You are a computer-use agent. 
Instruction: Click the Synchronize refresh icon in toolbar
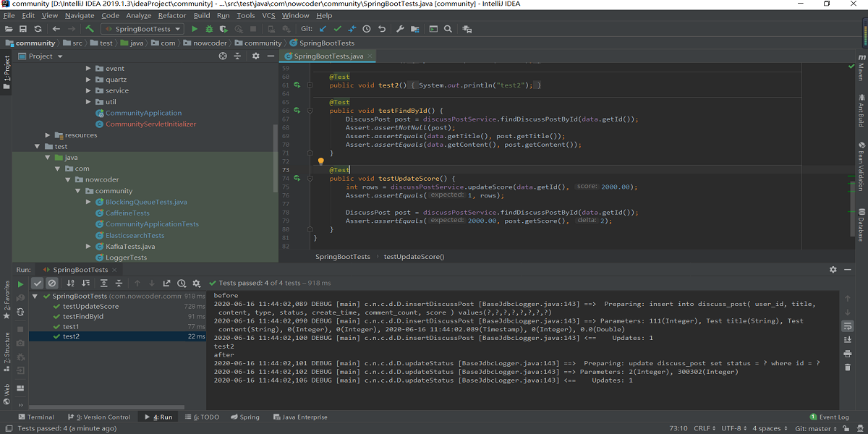(38, 29)
